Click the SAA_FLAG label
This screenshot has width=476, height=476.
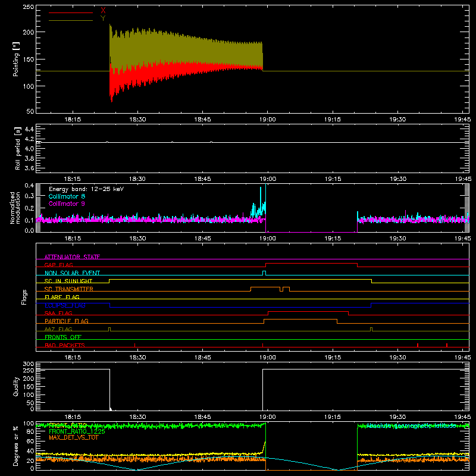tap(58, 313)
